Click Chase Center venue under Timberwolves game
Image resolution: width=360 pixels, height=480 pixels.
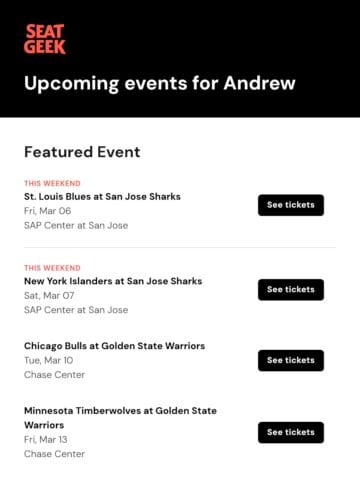pyautogui.click(x=54, y=454)
